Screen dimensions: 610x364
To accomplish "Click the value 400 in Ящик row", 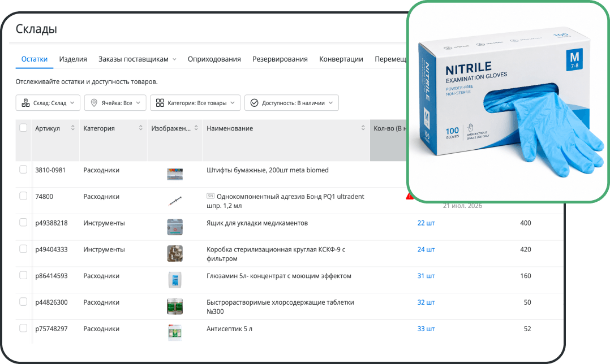I will 525,223.
